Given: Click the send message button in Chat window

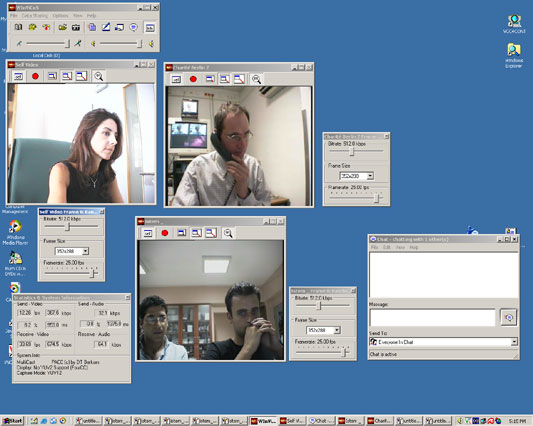Looking at the screenshot, I should pos(509,317).
